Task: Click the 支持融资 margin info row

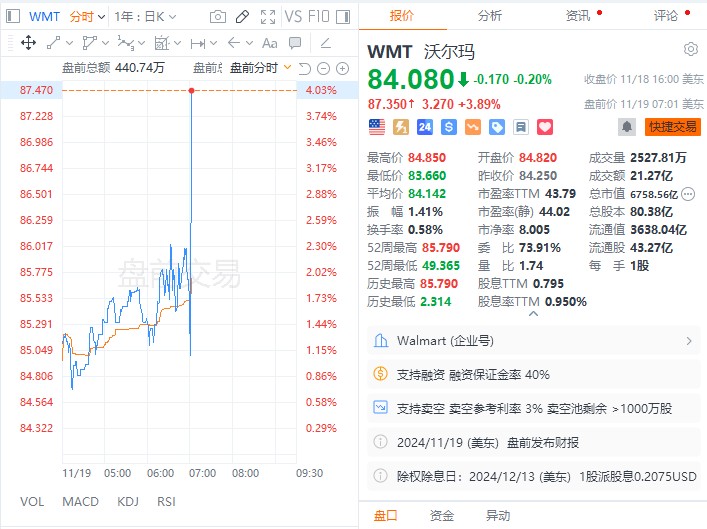Action: pos(534,375)
